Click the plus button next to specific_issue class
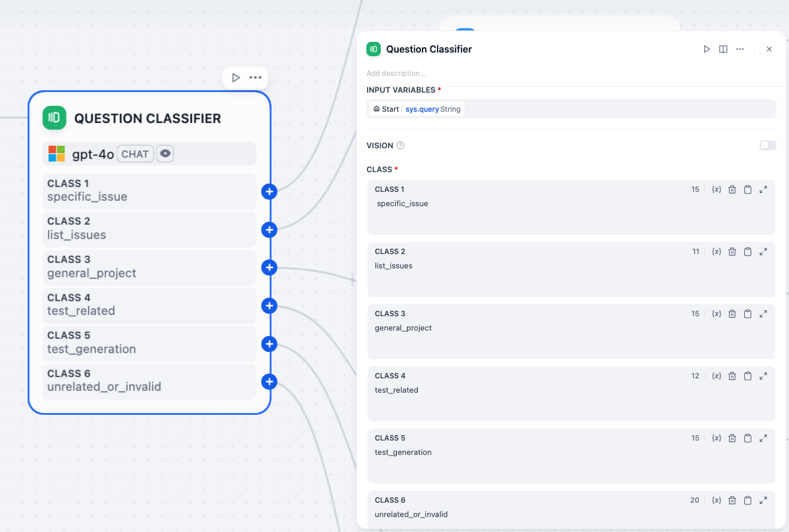The image size is (789, 532). point(269,191)
